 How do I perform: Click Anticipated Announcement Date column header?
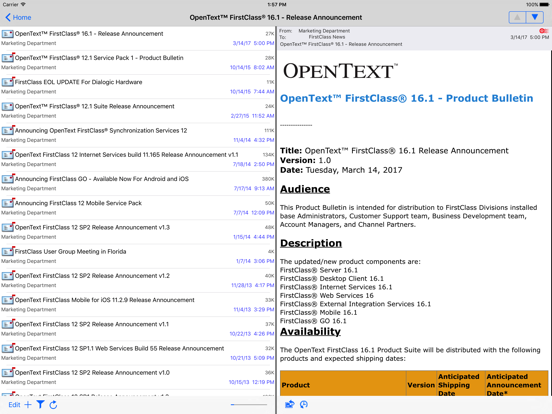[x=516, y=384]
